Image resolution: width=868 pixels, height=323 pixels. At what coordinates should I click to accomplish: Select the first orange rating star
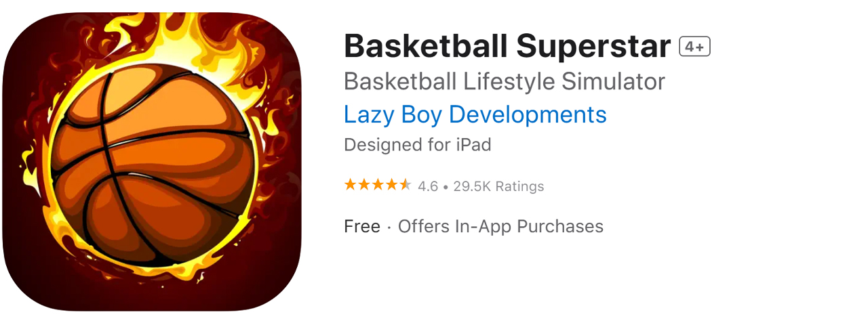351,185
